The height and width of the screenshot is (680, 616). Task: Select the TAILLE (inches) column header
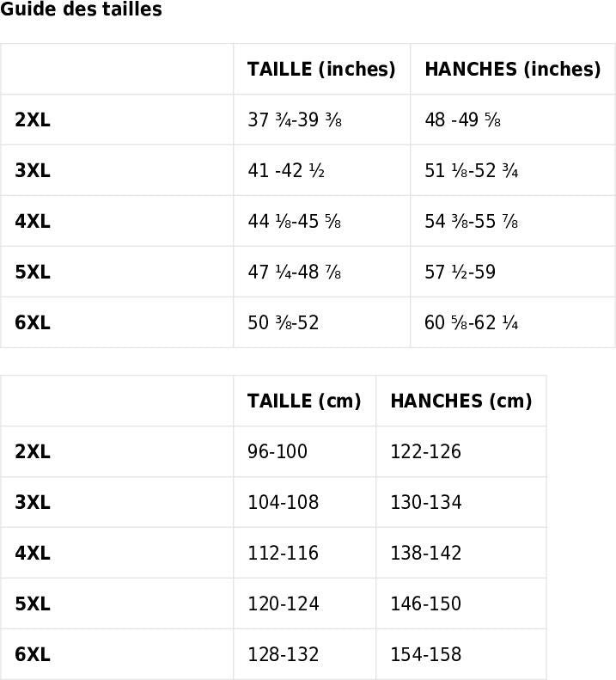(x=321, y=70)
